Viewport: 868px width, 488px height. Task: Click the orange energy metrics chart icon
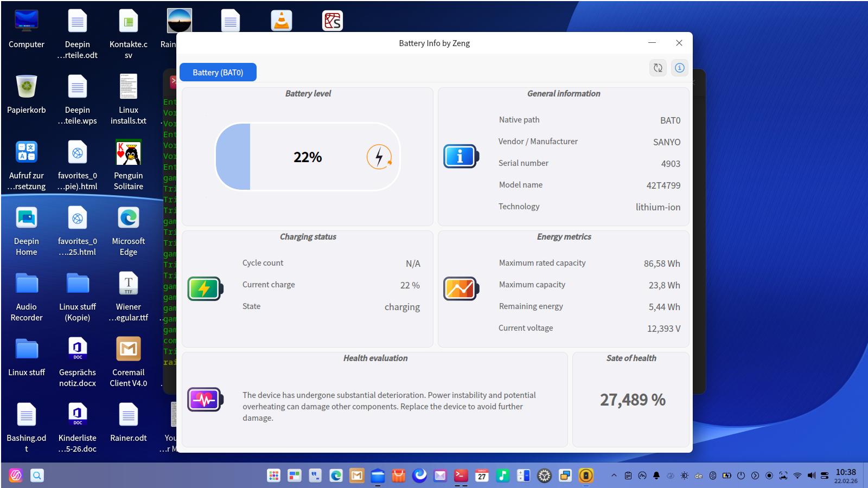tap(461, 288)
